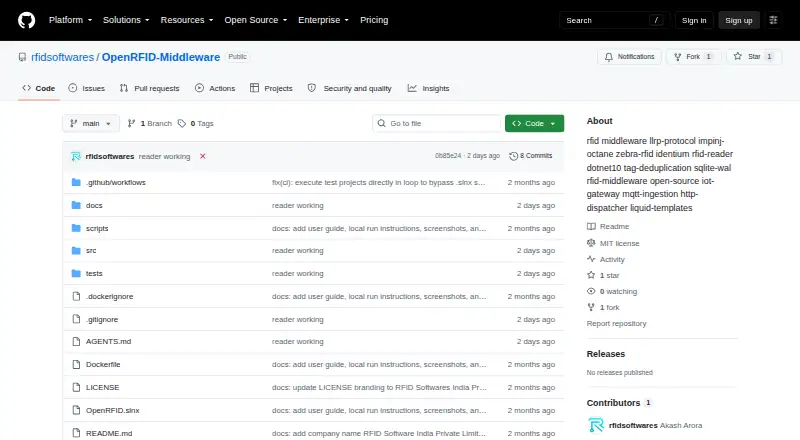Expand the Resources menu
This screenshot has width=800, height=440.
[x=187, y=20]
